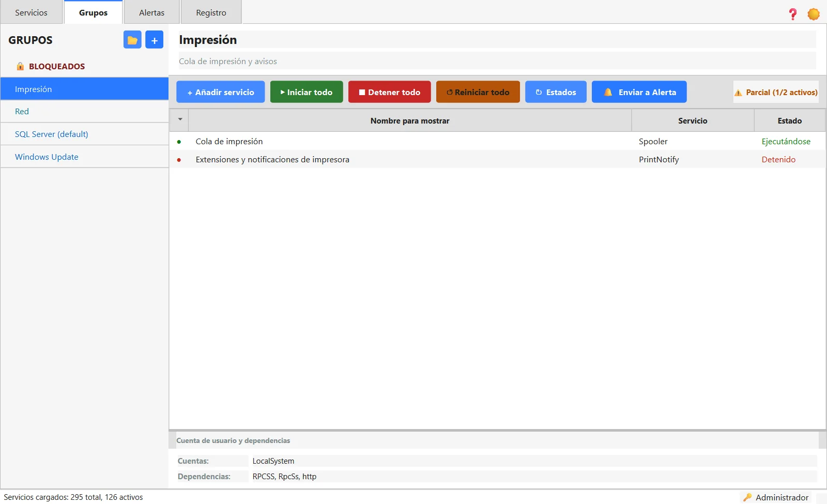827x504 pixels.
Task: Click the Estados button
Action: [x=556, y=92]
